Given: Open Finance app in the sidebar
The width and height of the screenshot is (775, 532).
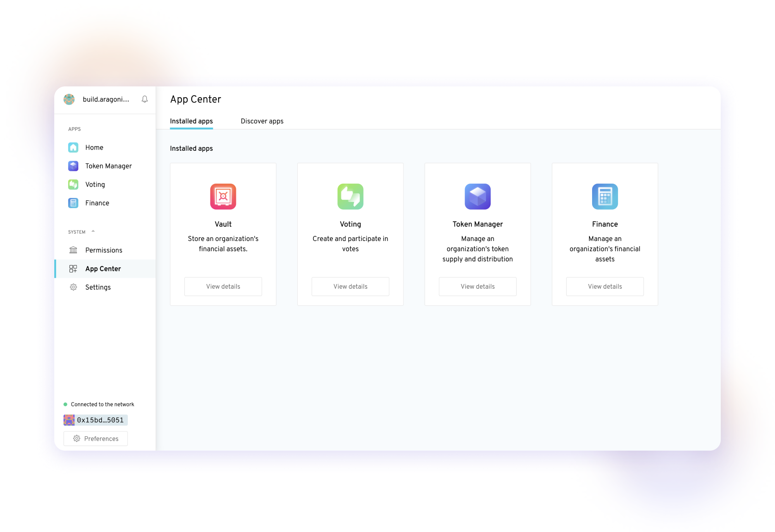Looking at the screenshot, I should (97, 203).
